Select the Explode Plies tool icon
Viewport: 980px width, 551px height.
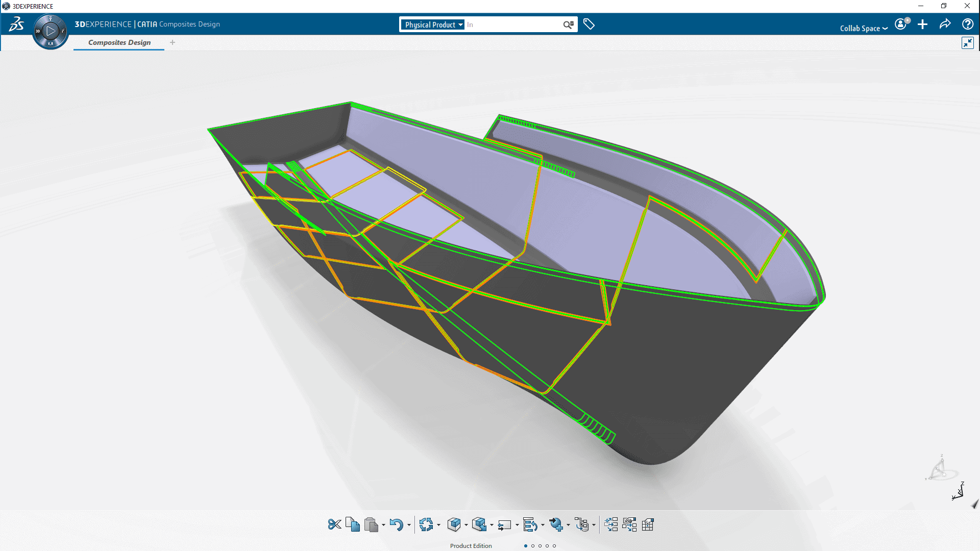[611, 524]
